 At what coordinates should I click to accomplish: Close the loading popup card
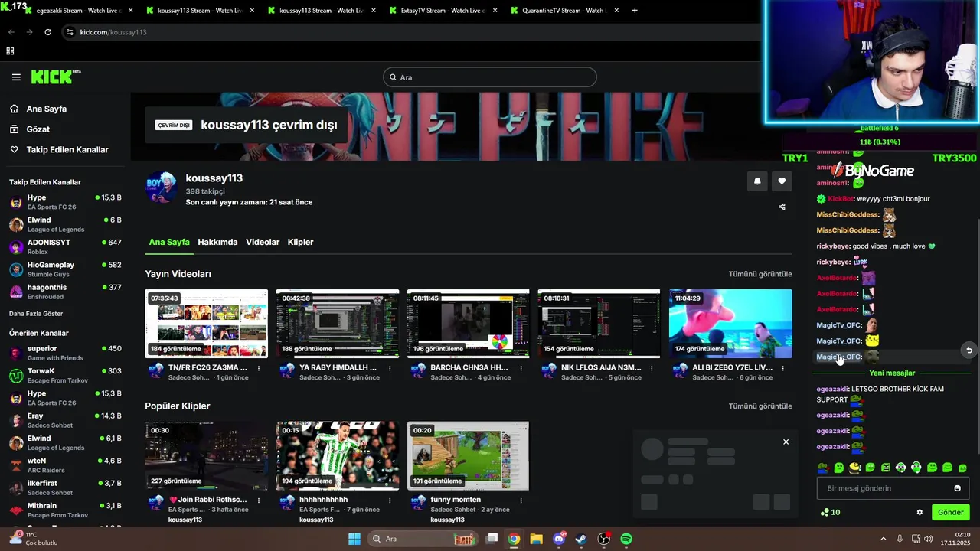tap(786, 442)
